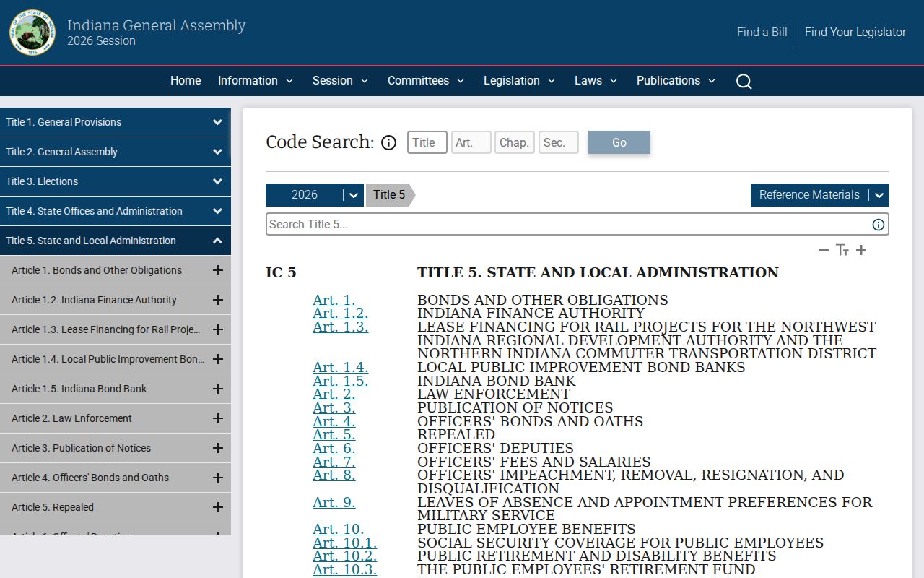Open the Publications menu
Viewport: 924px width, 578px height.
[x=676, y=81]
